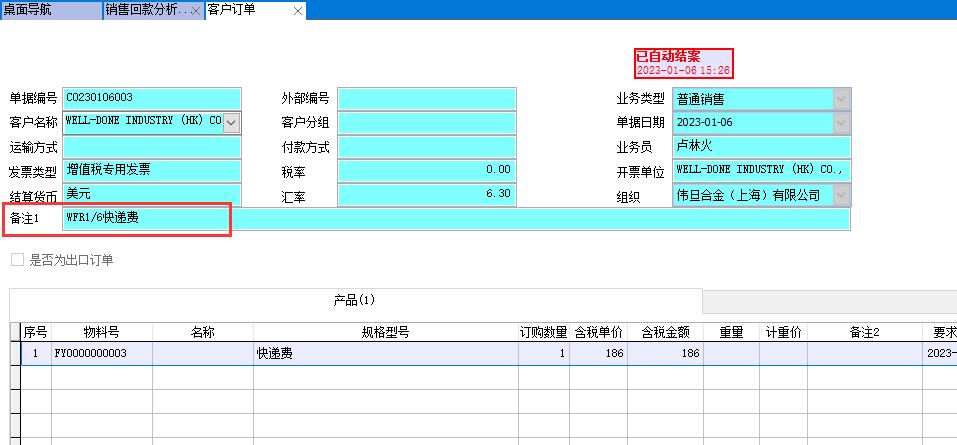
Task: Click the 单据编号 field
Action: [152, 98]
